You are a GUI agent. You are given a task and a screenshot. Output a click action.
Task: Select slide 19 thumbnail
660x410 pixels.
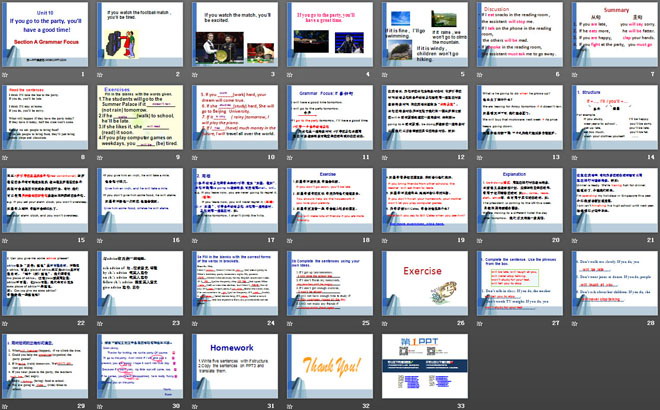point(425,200)
